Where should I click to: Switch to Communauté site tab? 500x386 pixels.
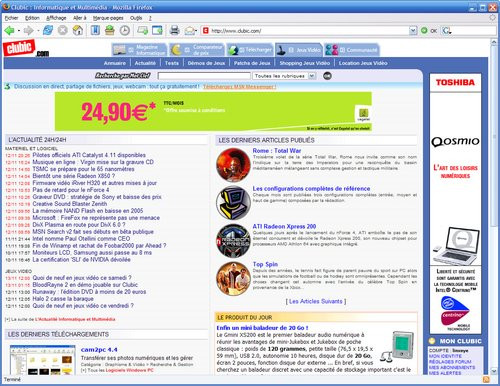pyautogui.click(x=352, y=50)
